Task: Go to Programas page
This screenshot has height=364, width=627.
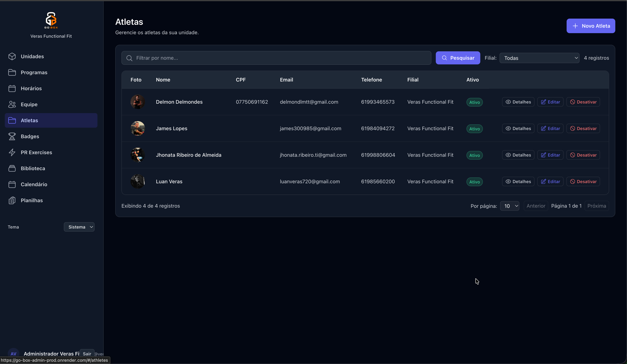Action: click(51, 72)
